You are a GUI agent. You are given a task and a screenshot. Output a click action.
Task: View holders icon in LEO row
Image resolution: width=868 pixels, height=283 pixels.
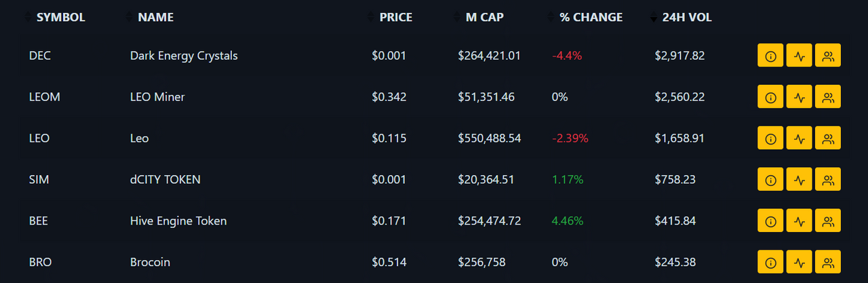click(828, 138)
